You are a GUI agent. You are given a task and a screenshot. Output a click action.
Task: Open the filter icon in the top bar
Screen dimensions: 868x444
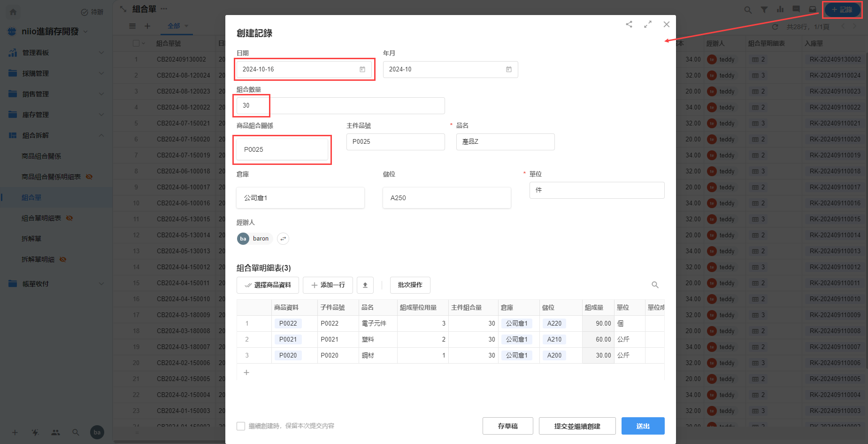[x=764, y=9]
